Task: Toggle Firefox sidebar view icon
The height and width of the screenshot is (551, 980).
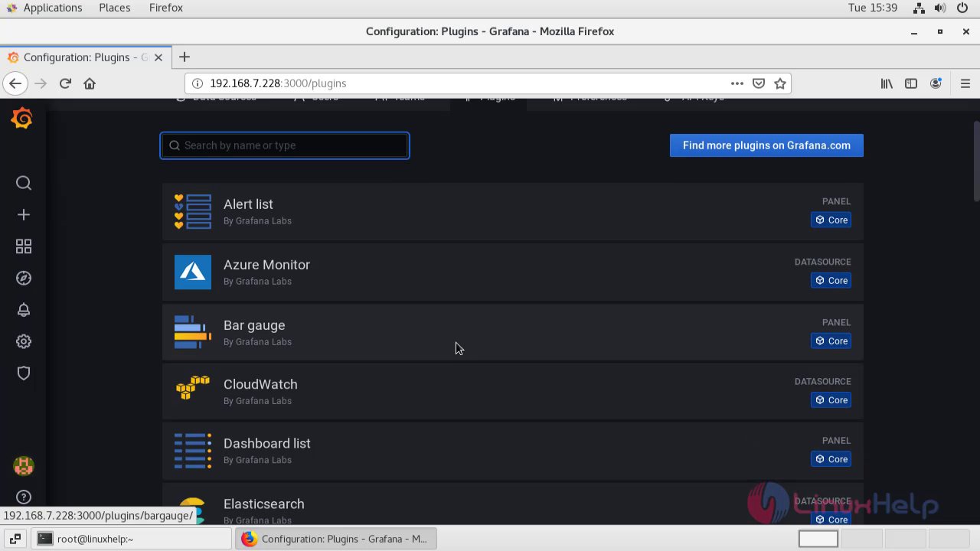Action: coord(911,83)
